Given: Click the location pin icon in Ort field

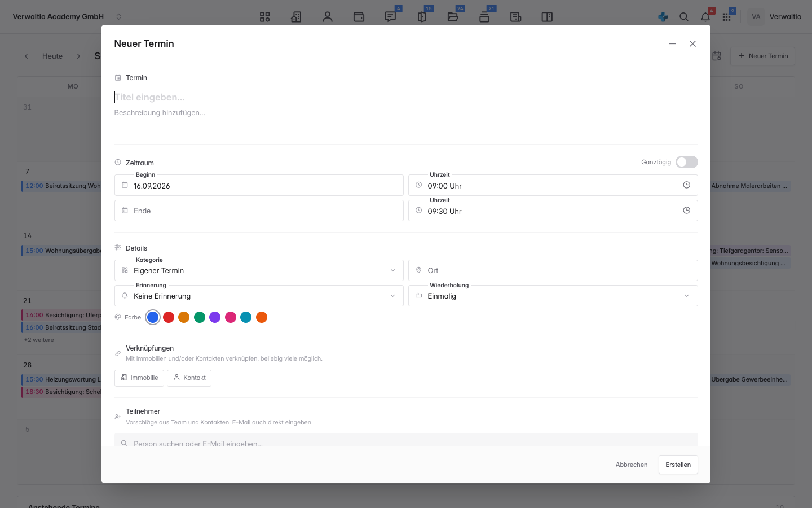Looking at the screenshot, I should coord(419,270).
